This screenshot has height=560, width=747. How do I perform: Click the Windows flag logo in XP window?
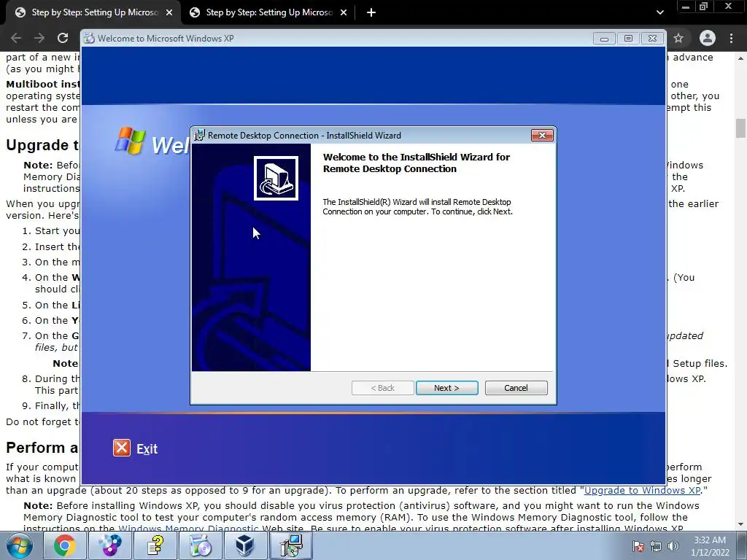pos(130,141)
